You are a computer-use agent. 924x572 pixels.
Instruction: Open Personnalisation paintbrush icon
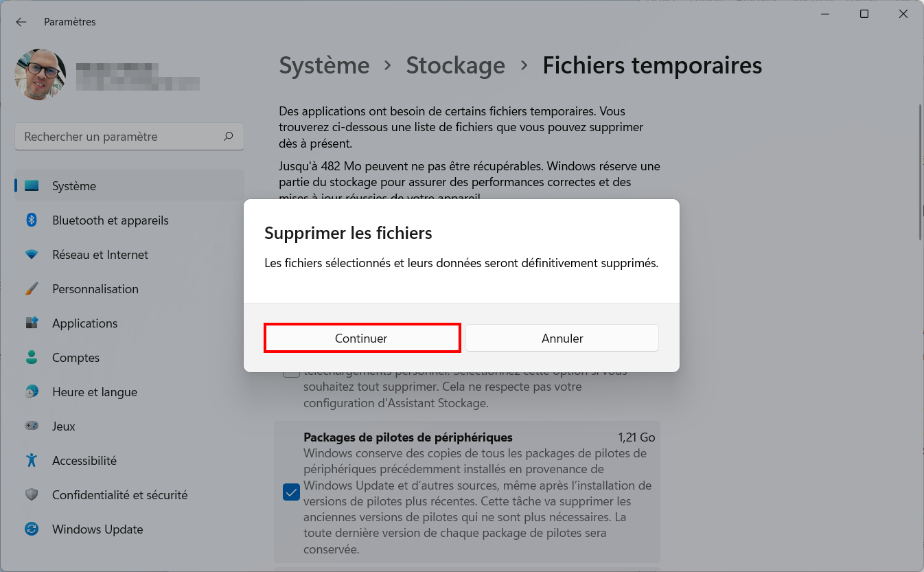(x=32, y=289)
